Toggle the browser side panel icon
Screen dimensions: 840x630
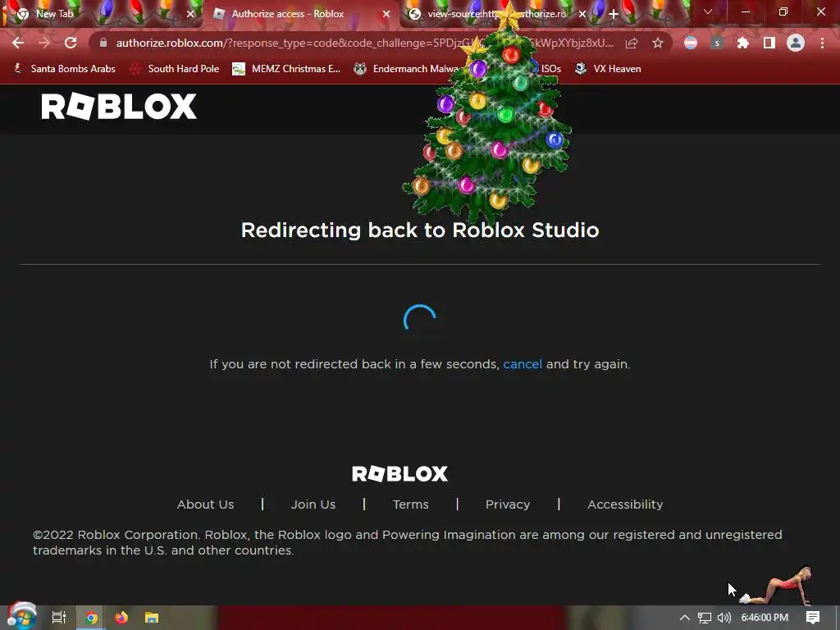click(769, 43)
